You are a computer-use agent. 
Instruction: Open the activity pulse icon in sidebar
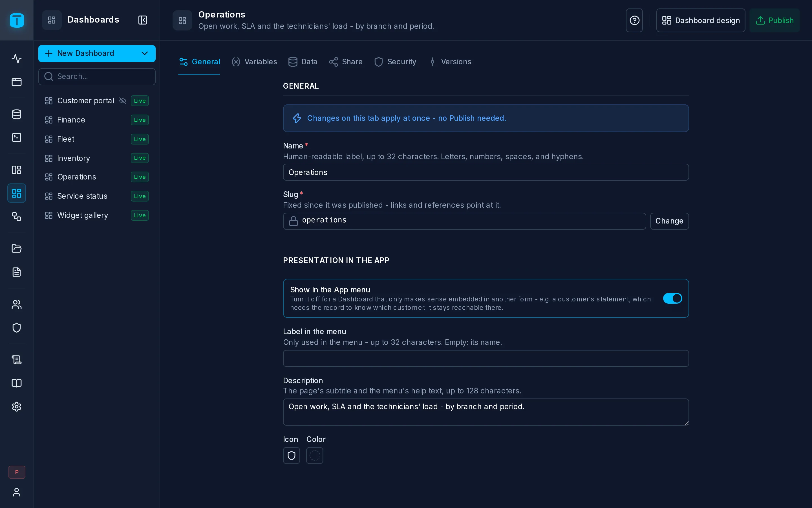(16, 59)
